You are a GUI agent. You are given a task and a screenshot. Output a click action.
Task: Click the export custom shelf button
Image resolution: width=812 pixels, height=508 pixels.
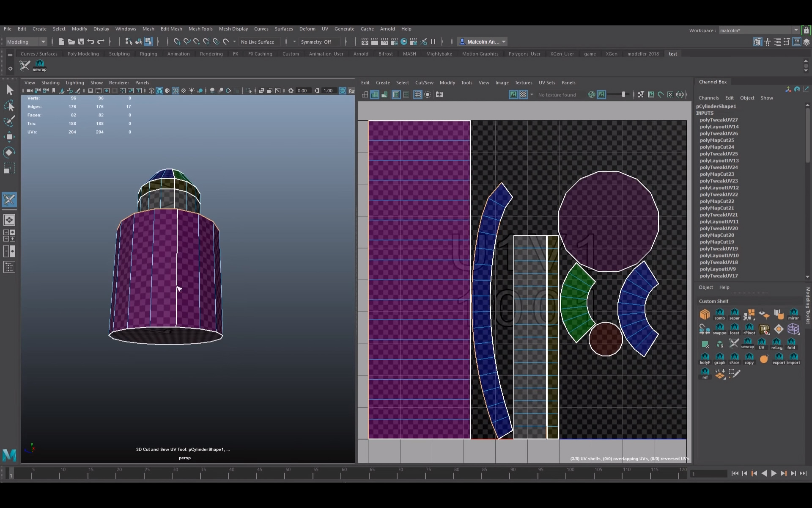click(x=779, y=359)
